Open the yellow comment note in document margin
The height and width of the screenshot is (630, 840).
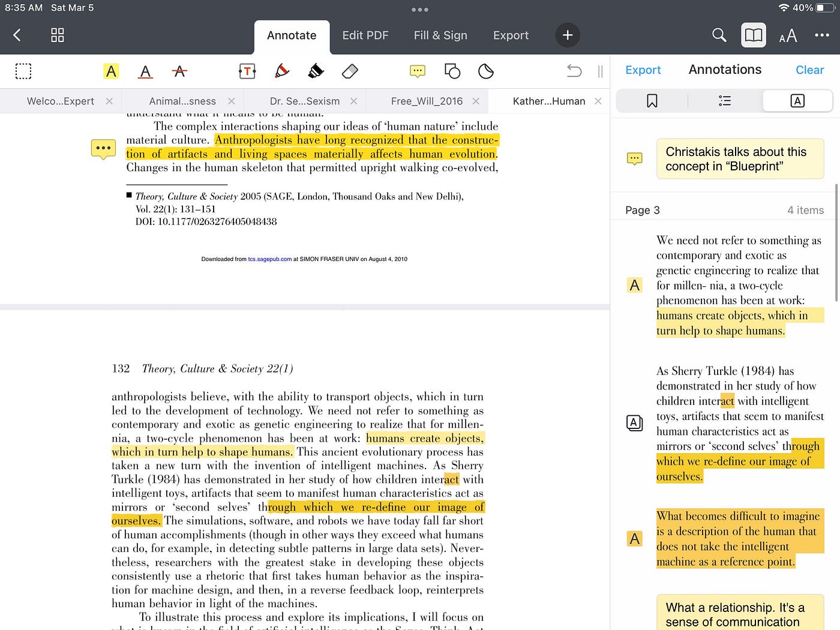tap(103, 149)
